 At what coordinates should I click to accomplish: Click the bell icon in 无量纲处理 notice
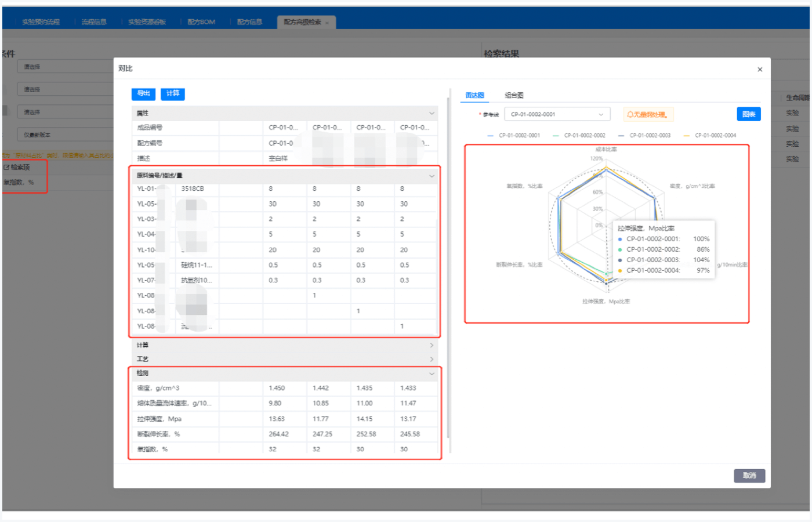630,115
